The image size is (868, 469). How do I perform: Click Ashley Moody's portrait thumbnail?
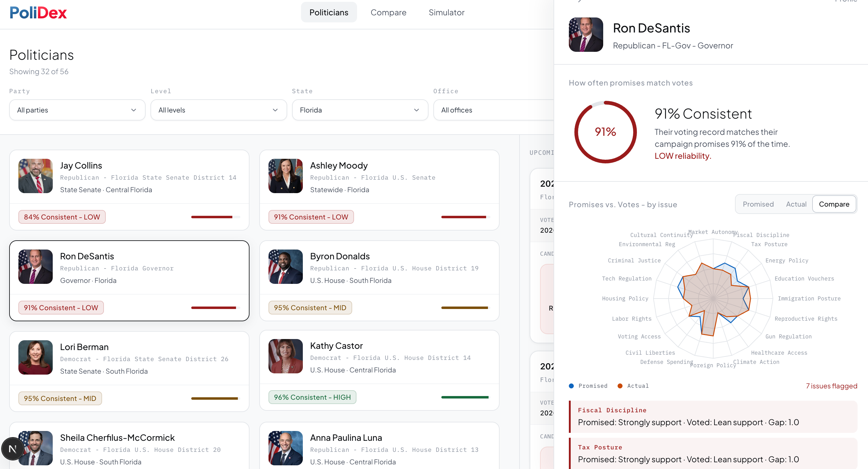285,176
